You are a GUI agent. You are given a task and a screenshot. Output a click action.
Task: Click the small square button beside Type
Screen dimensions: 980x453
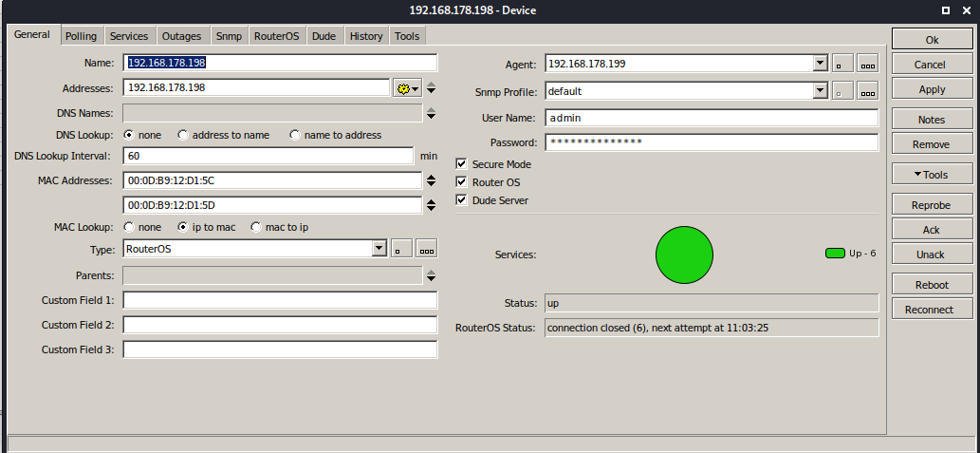click(402, 249)
